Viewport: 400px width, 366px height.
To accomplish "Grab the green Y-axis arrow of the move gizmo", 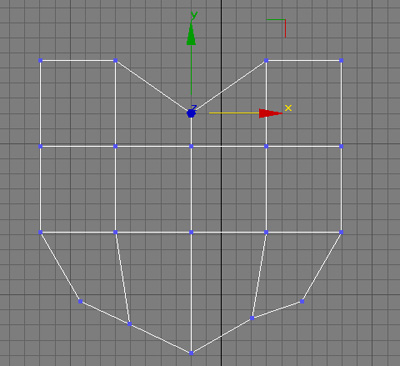I will [191, 33].
